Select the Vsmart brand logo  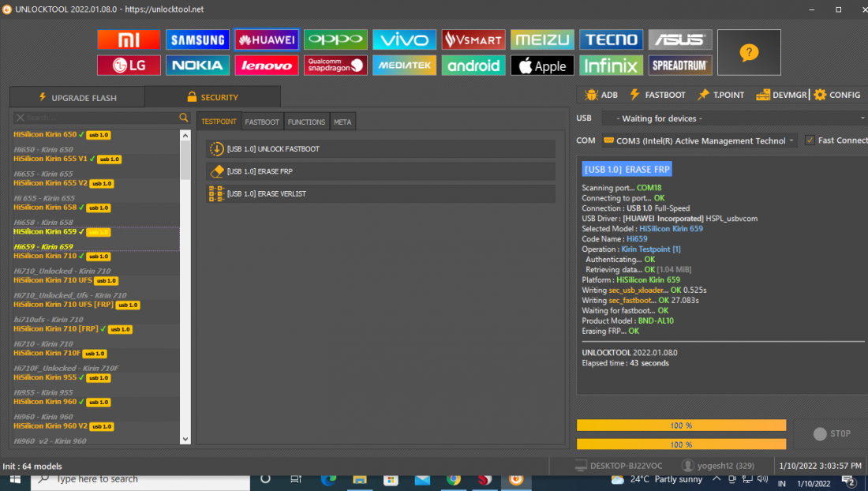[x=473, y=39]
